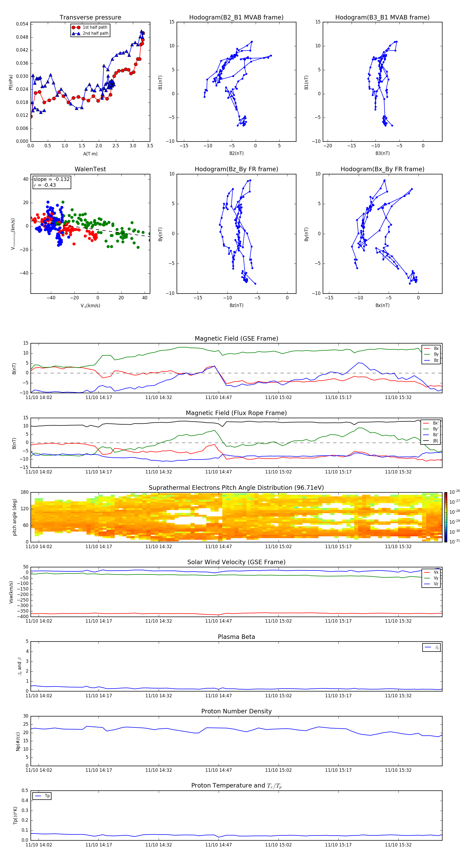Image resolution: width=473 pixels, height=868 pixels.
Task: Select Bx' in the flux rope legend
Action: pyautogui.click(x=431, y=423)
